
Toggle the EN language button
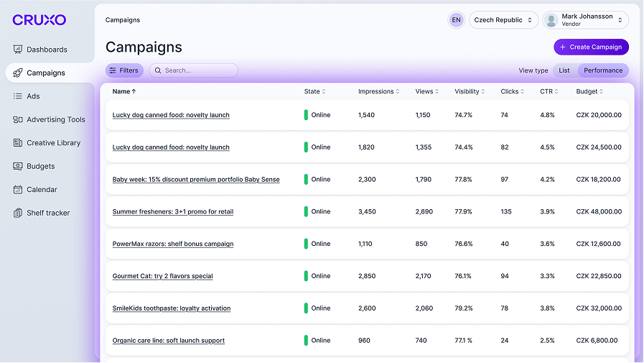pos(456,20)
